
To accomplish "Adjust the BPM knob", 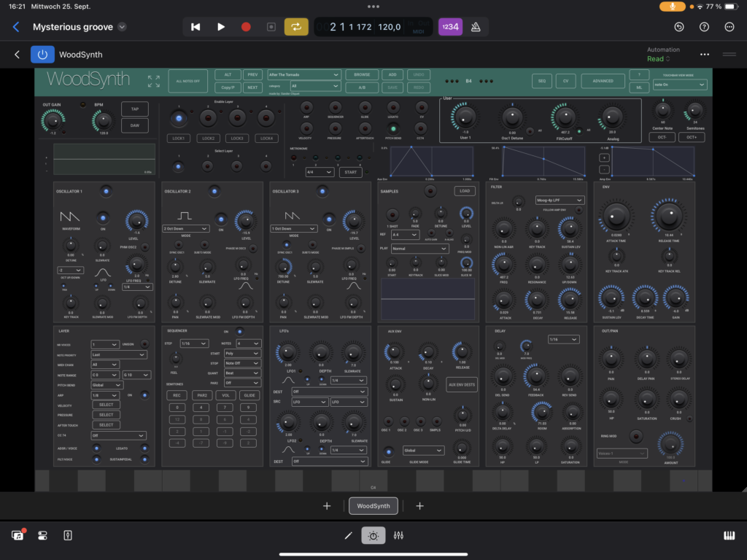I will (x=103, y=121).
